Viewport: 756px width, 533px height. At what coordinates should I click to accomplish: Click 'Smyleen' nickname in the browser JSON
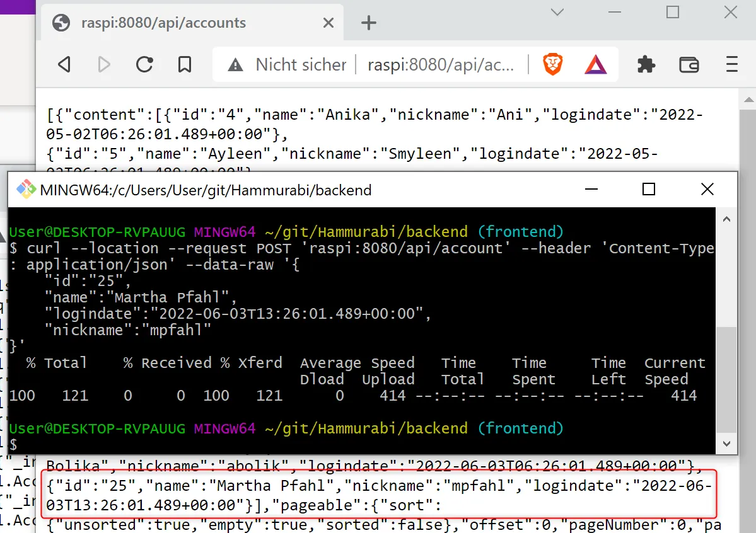[x=420, y=154]
